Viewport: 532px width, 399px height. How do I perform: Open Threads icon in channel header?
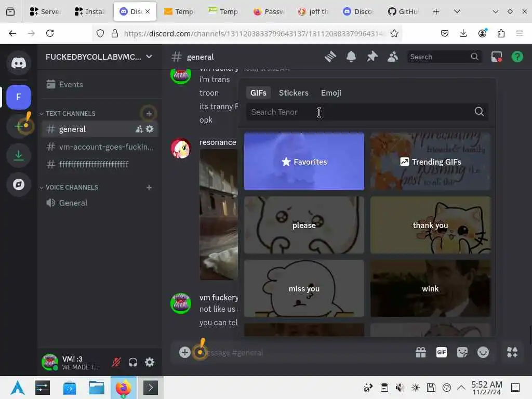[330, 57]
